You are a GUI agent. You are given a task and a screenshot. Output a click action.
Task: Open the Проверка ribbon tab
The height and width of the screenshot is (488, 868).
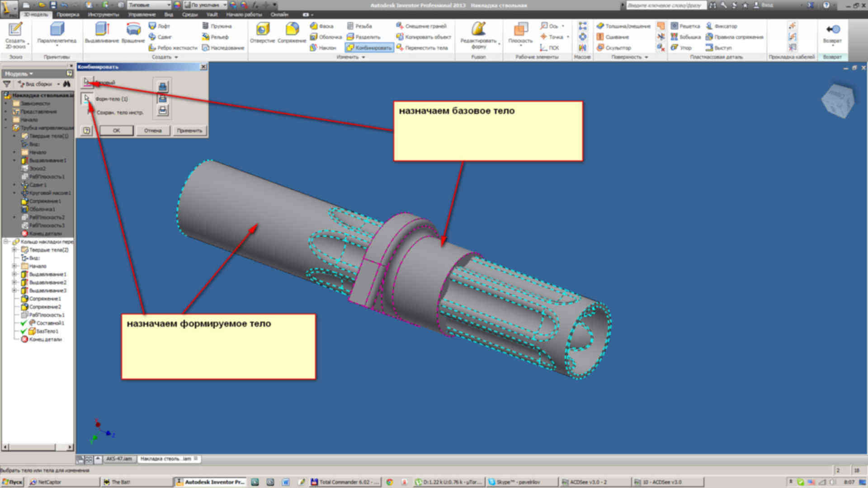click(68, 14)
